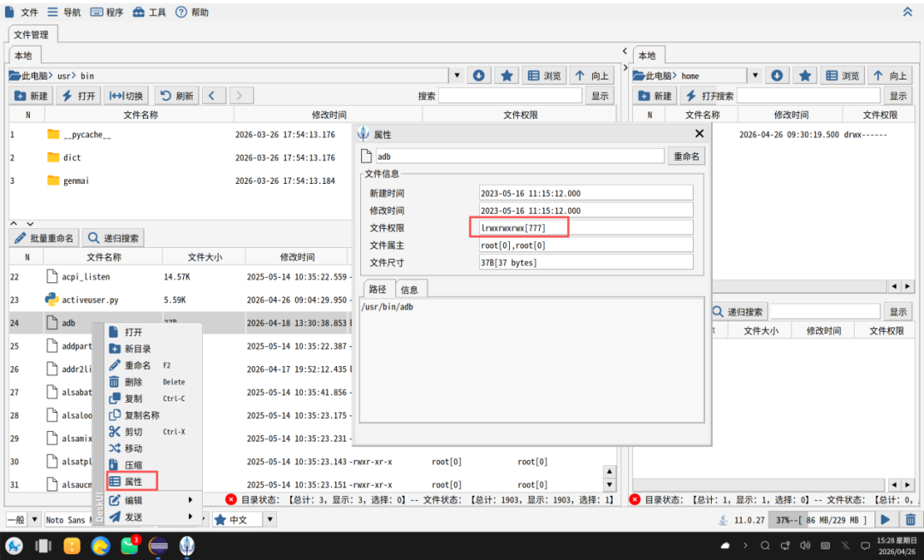
Task: Click the download arrow icon in right panel
Action: pos(777,75)
